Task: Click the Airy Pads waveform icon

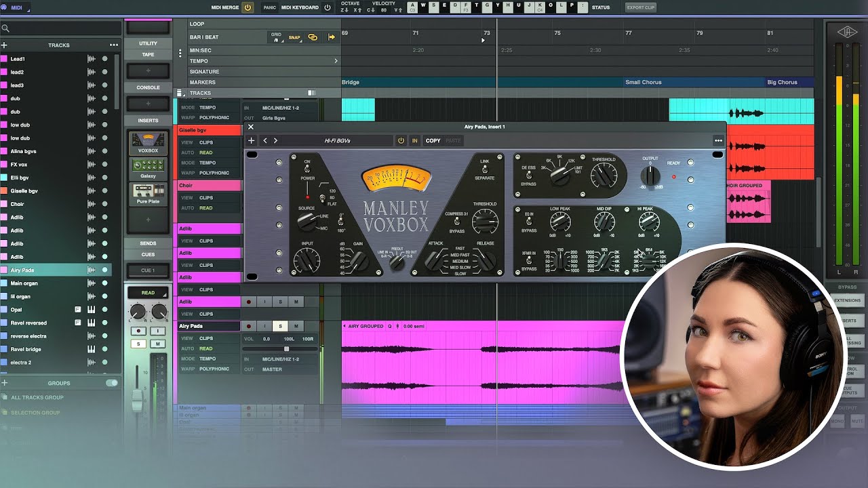Action: tap(92, 270)
